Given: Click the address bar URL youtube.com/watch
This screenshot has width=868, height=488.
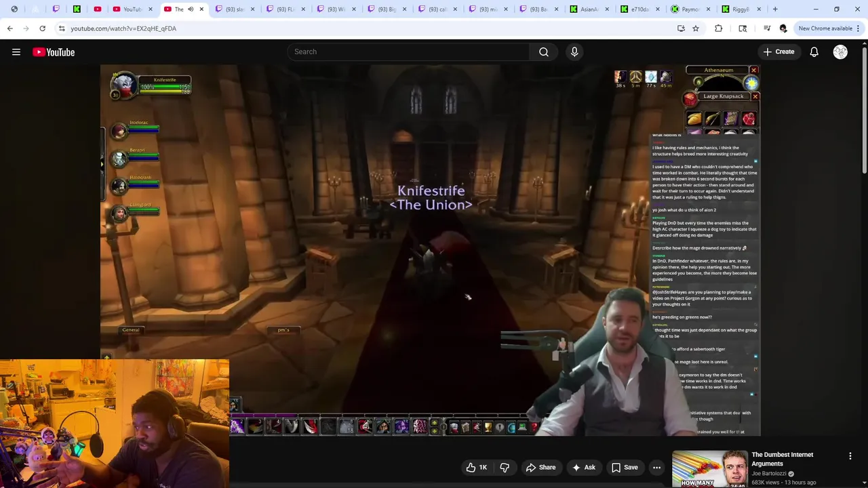Looking at the screenshot, I should click(123, 28).
